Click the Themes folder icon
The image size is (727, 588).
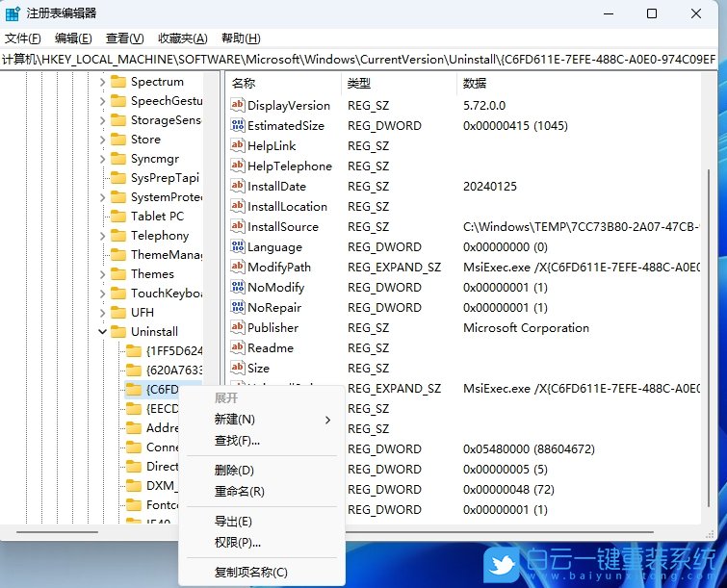(x=118, y=274)
